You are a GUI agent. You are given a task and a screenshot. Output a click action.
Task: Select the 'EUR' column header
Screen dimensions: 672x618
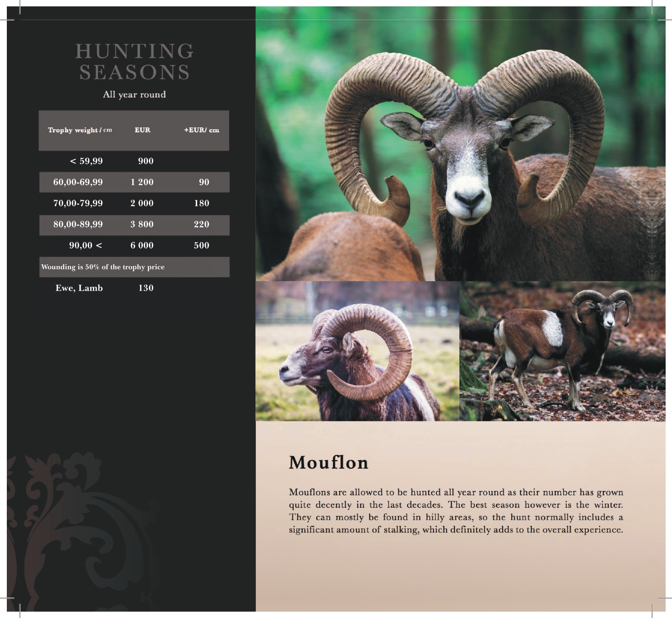coord(142,130)
